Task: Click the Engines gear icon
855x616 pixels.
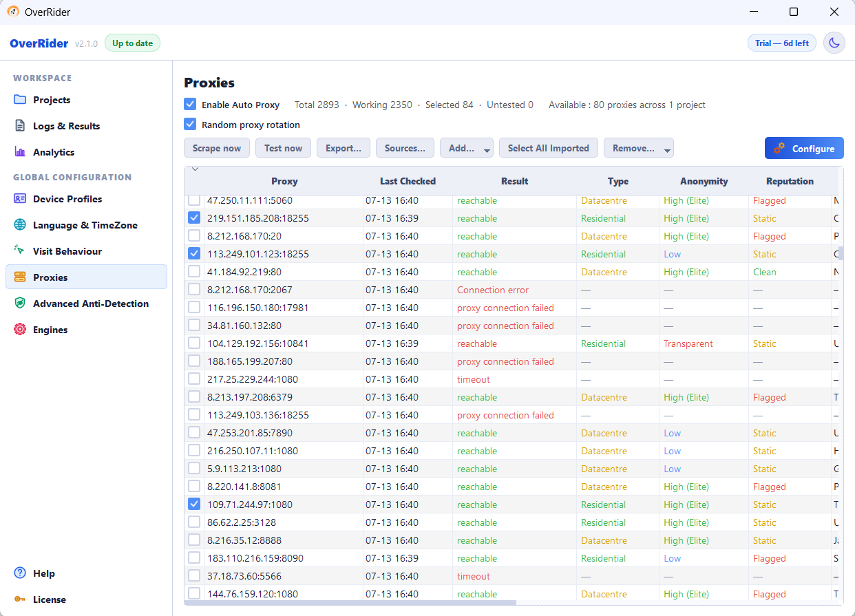Action: pyautogui.click(x=20, y=330)
